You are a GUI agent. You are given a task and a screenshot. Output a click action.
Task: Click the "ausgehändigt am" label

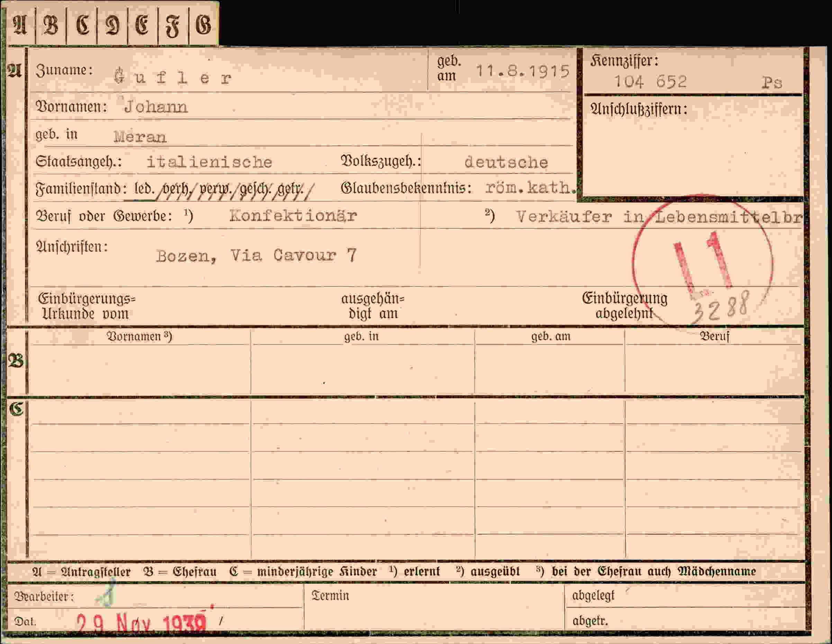[373, 306]
